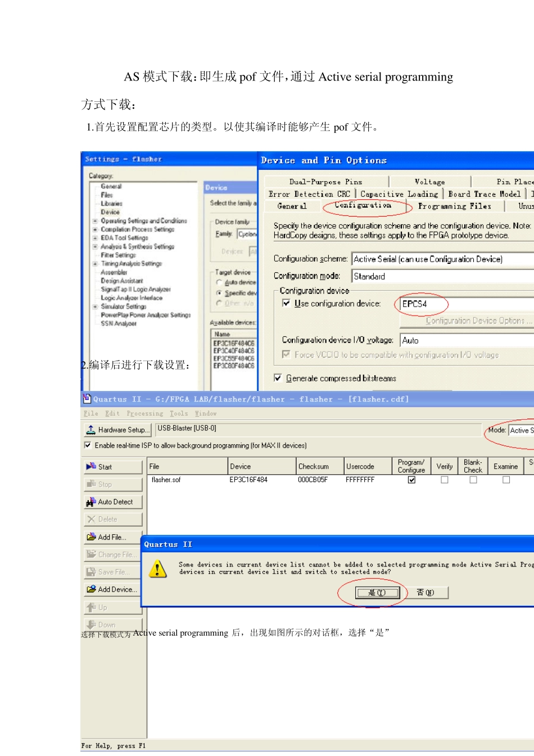Click the Auto Detect button
Image resolution: width=534 pixels, height=756 pixels.
tap(113, 502)
